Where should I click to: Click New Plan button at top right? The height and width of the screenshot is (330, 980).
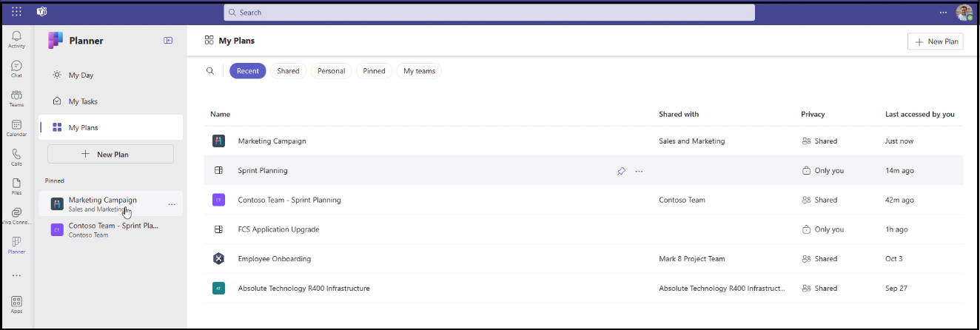point(935,42)
